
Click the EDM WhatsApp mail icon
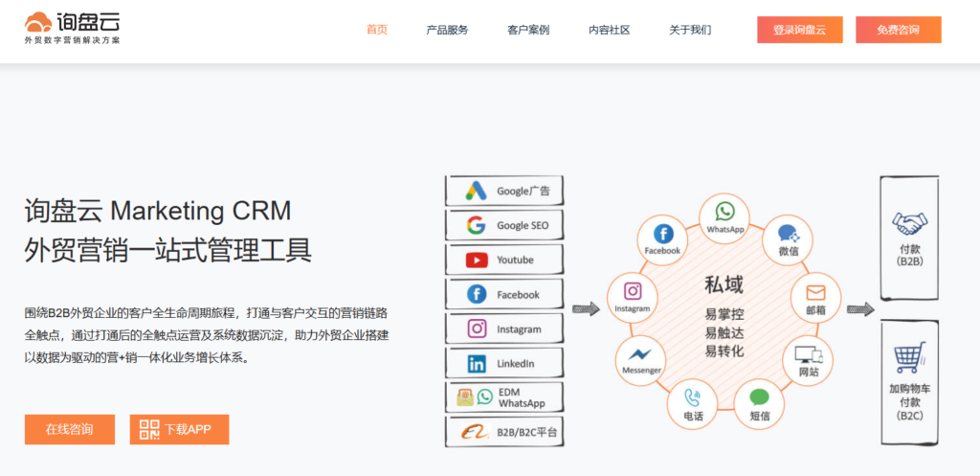pos(465,397)
